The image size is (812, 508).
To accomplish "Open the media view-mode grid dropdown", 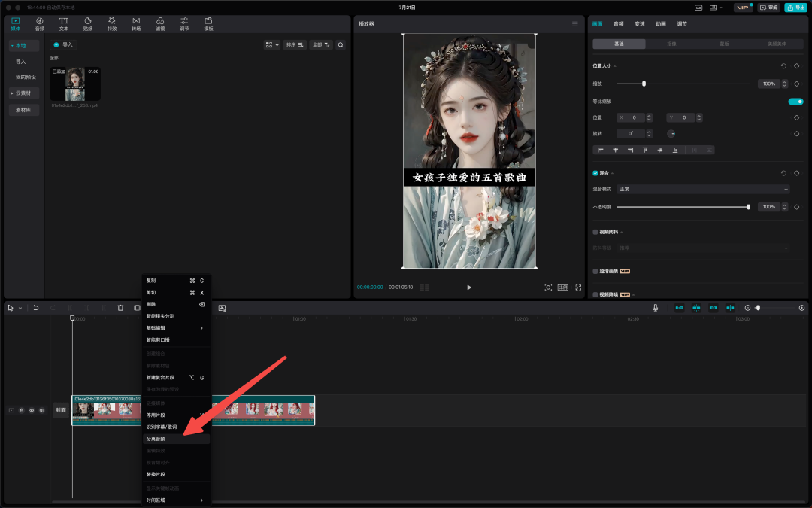I will (272, 45).
